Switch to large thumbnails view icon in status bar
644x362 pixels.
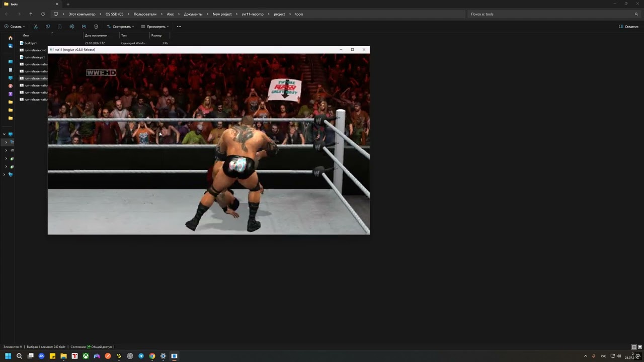(x=639, y=347)
